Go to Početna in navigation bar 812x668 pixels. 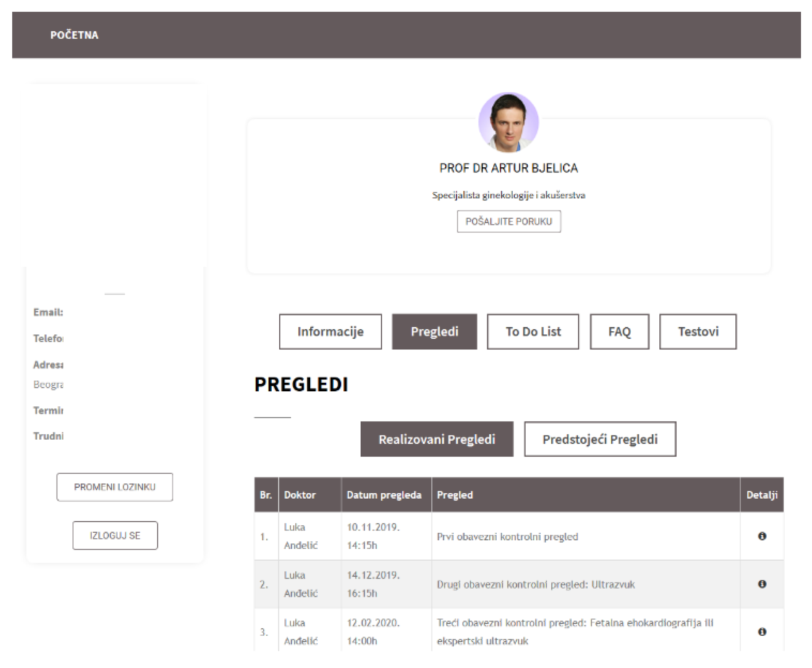[x=74, y=35]
